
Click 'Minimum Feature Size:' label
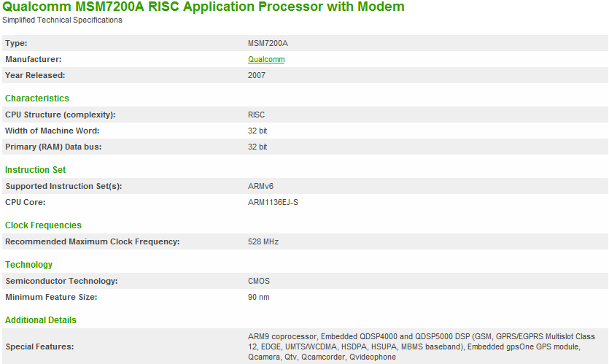coord(51,297)
